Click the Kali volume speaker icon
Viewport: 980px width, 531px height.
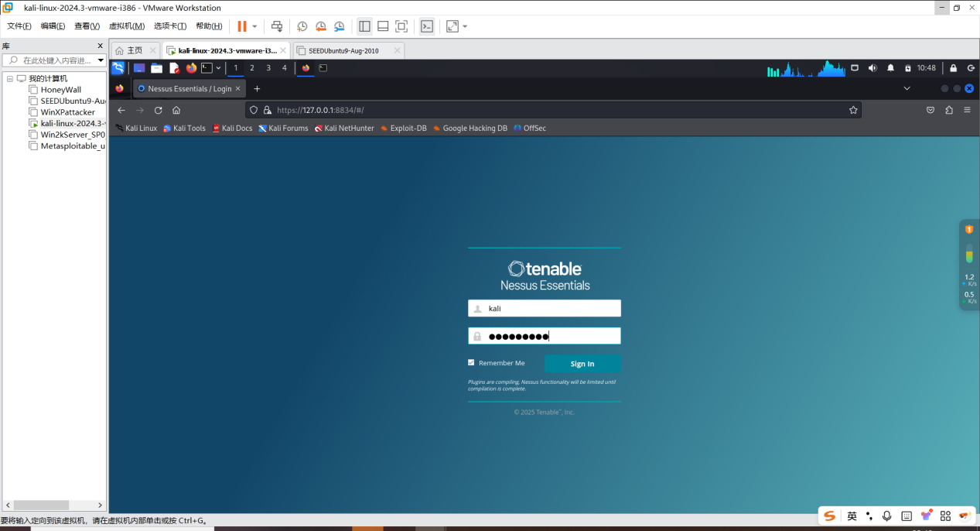(872, 68)
